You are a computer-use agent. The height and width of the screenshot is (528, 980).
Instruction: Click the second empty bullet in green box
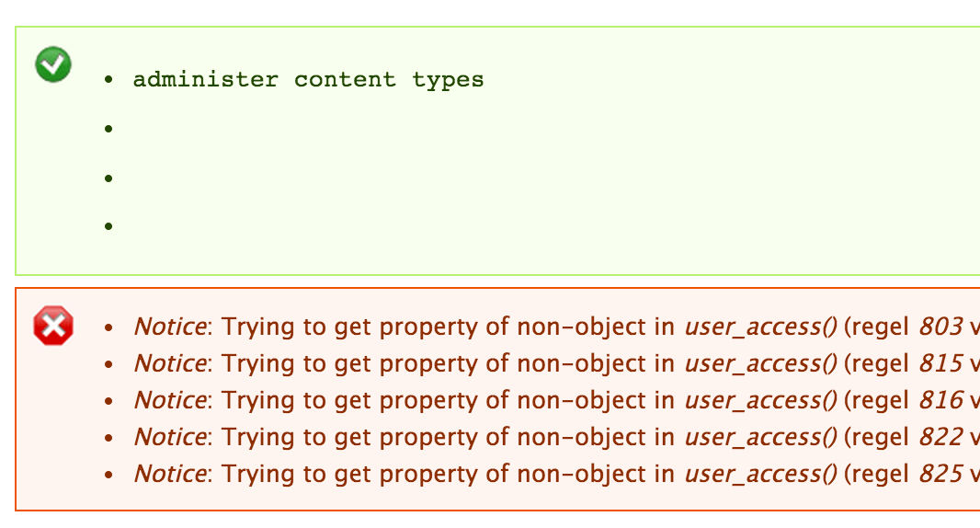point(108,129)
